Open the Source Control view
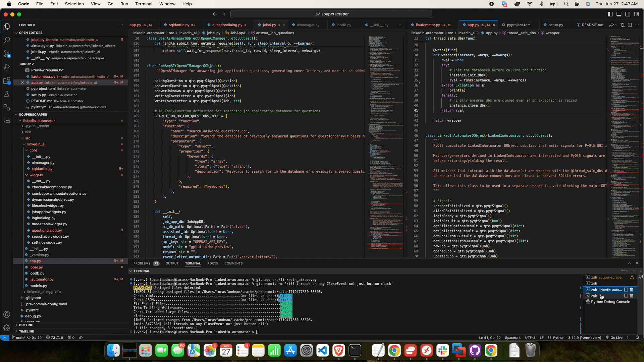The image size is (644, 362). (x=7, y=54)
